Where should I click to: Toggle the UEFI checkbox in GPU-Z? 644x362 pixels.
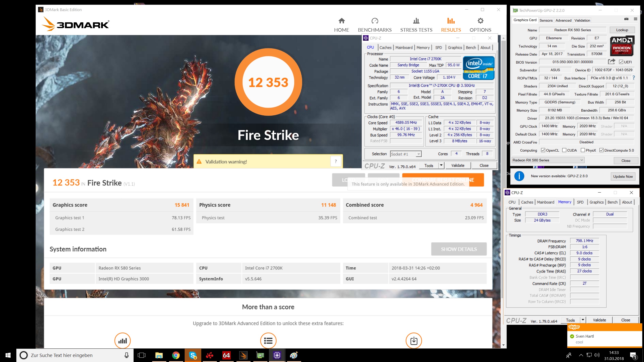point(621,62)
